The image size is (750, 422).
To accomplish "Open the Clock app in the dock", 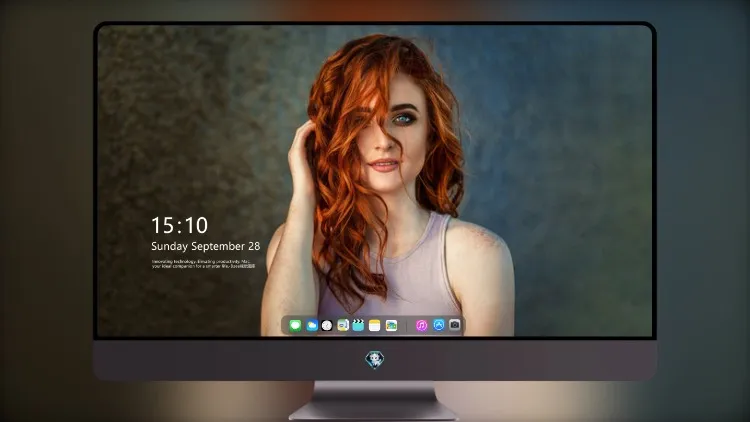I will [327, 325].
